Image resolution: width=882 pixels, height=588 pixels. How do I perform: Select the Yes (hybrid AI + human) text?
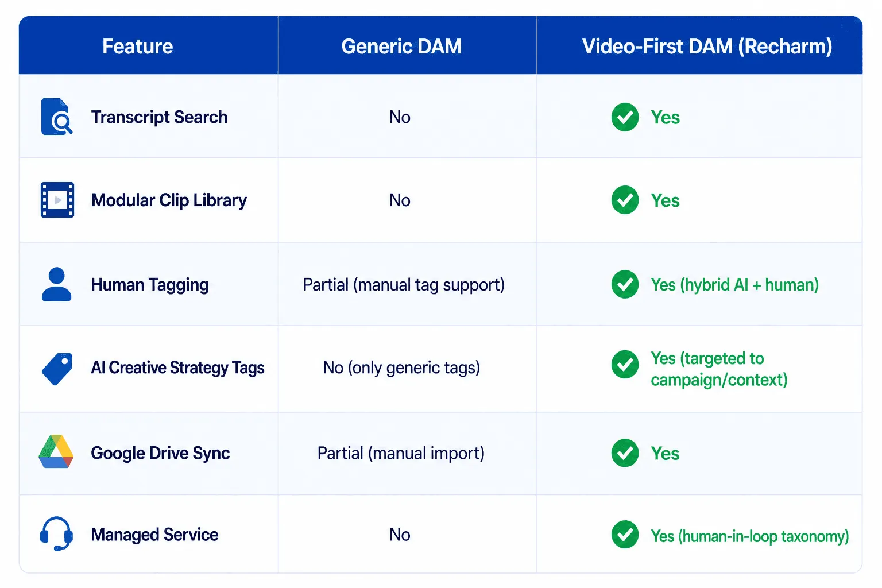734,285
